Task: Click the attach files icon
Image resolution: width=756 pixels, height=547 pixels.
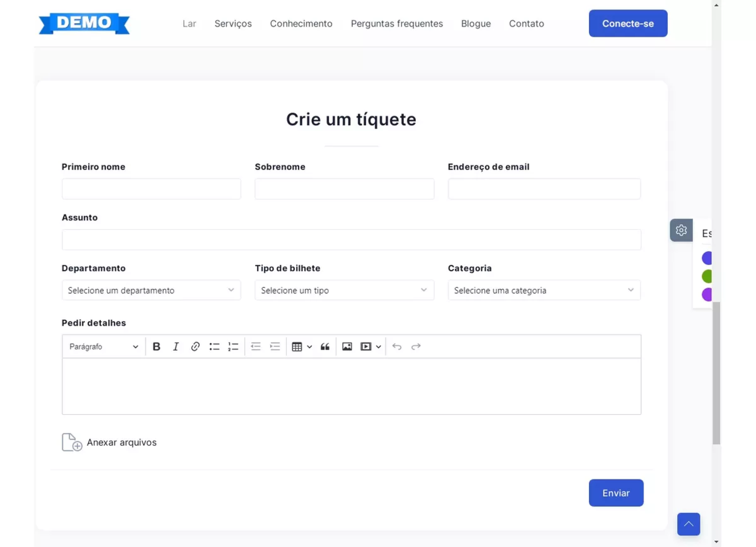Action: click(72, 442)
